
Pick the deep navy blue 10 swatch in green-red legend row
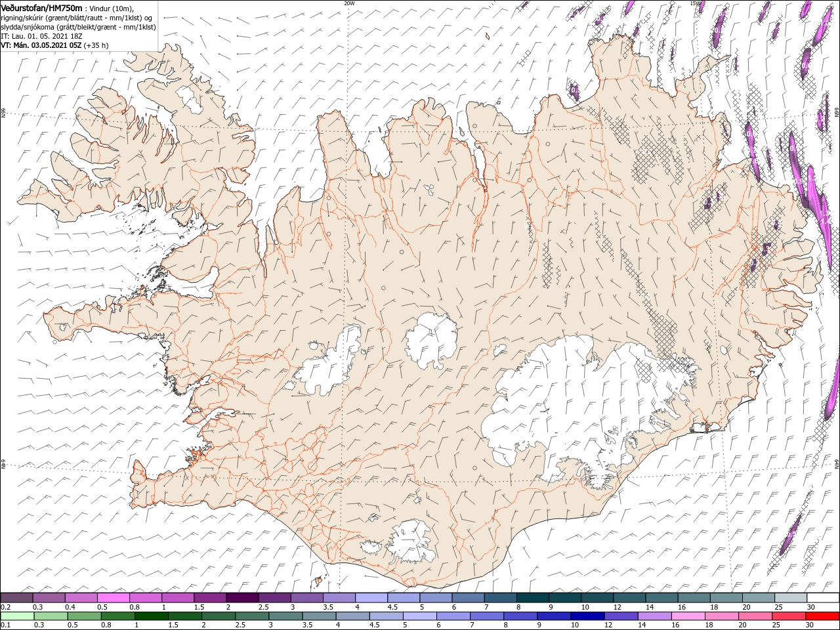coord(587,616)
